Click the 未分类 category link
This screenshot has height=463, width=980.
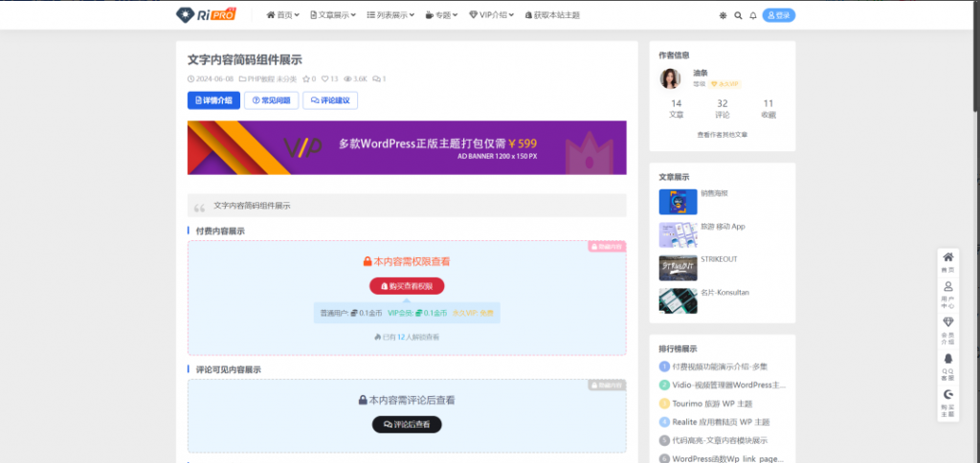(x=286, y=79)
